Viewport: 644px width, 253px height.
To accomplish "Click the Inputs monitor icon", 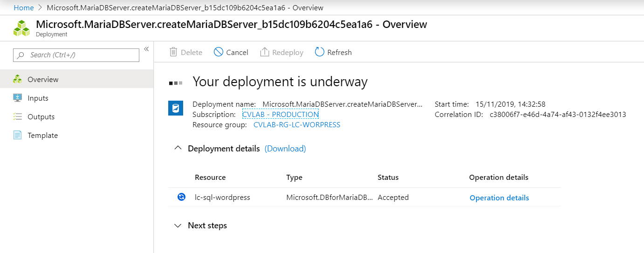I will (x=18, y=98).
